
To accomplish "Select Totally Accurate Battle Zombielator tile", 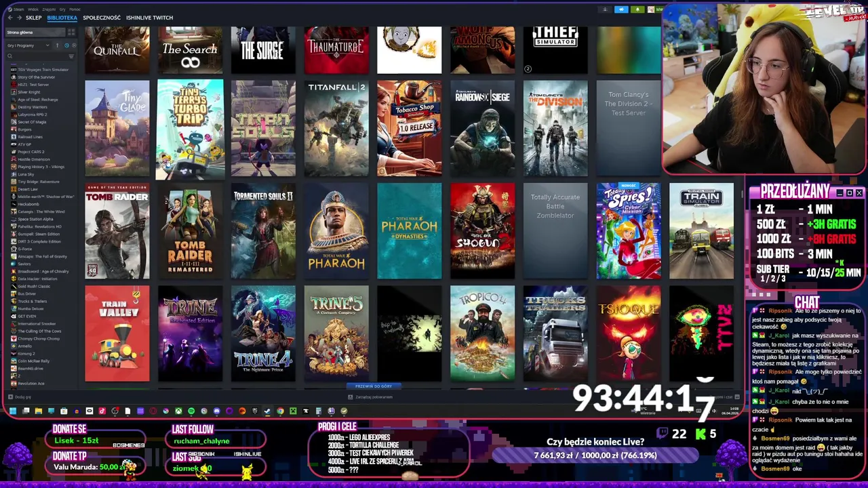I will (x=555, y=231).
